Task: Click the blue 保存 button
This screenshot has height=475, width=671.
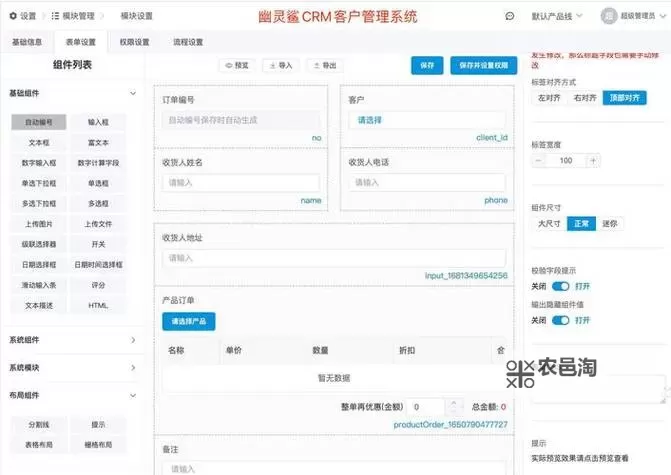Action: 427,65
